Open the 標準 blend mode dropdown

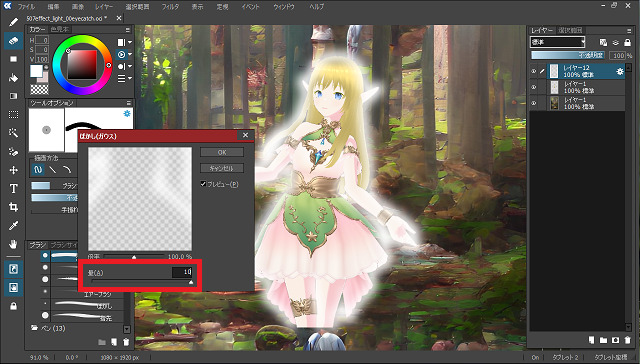558,42
